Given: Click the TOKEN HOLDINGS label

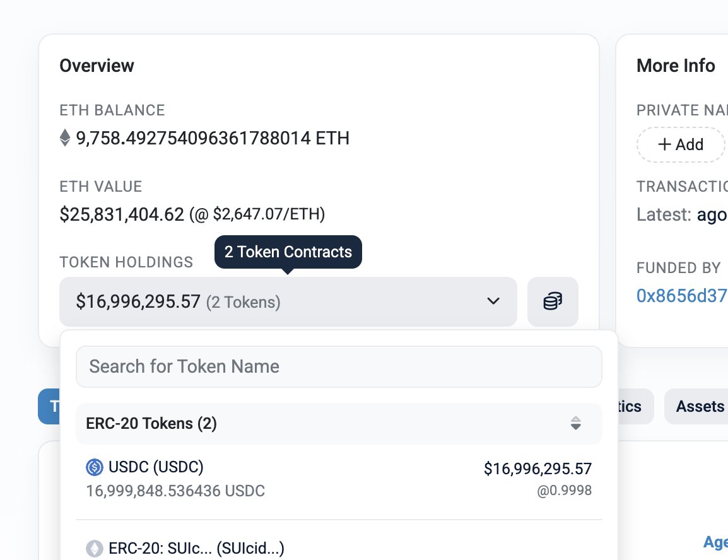Looking at the screenshot, I should click(126, 262).
